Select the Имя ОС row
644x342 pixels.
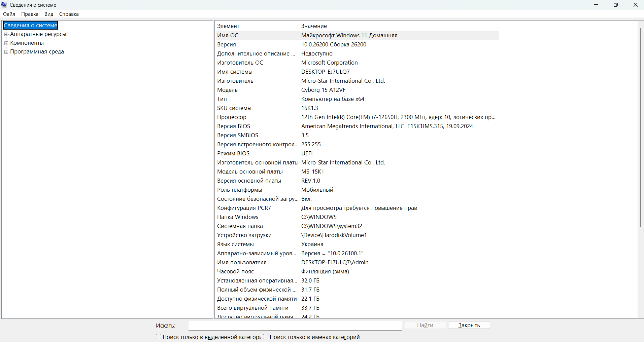pyautogui.click(x=357, y=35)
